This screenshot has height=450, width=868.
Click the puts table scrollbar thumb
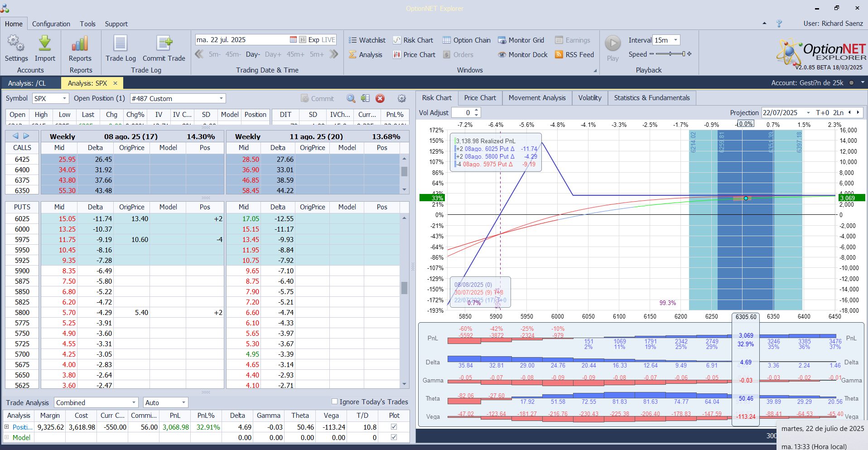tap(404, 288)
